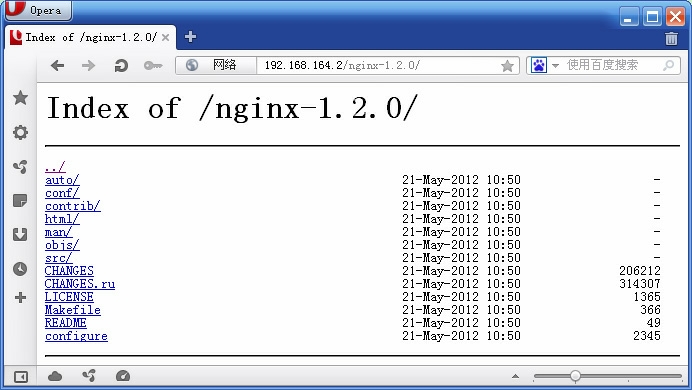Screen dimensions: 692x390
Task: Click the Opera Turbo speedometer icon
Action: click(x=123, y=376)
